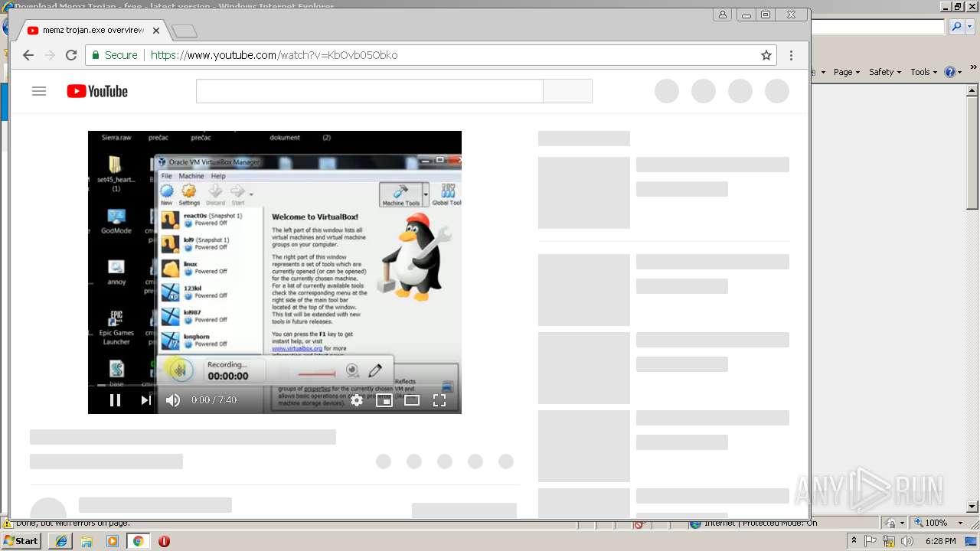Viewport: 980px width, 551px height.
Task: Click the 6:28 PM taskbar clock
Action: (x=940, y=541)
